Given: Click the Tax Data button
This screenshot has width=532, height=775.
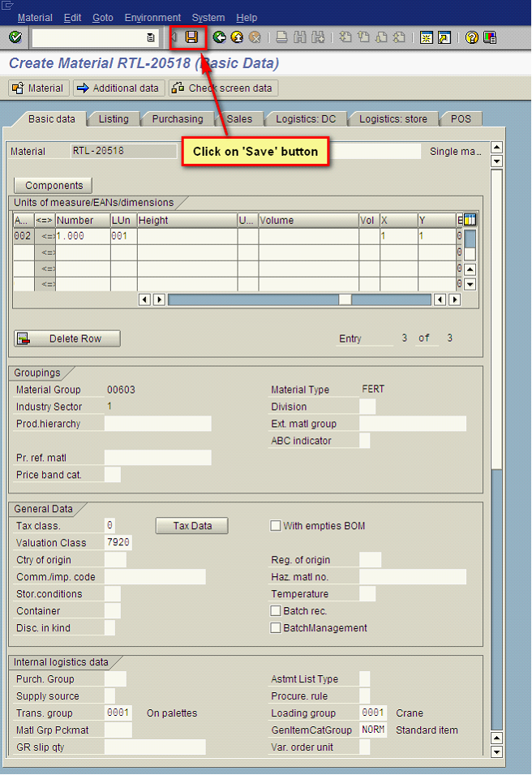Looking at the screenshot, I should pos(191,526).
